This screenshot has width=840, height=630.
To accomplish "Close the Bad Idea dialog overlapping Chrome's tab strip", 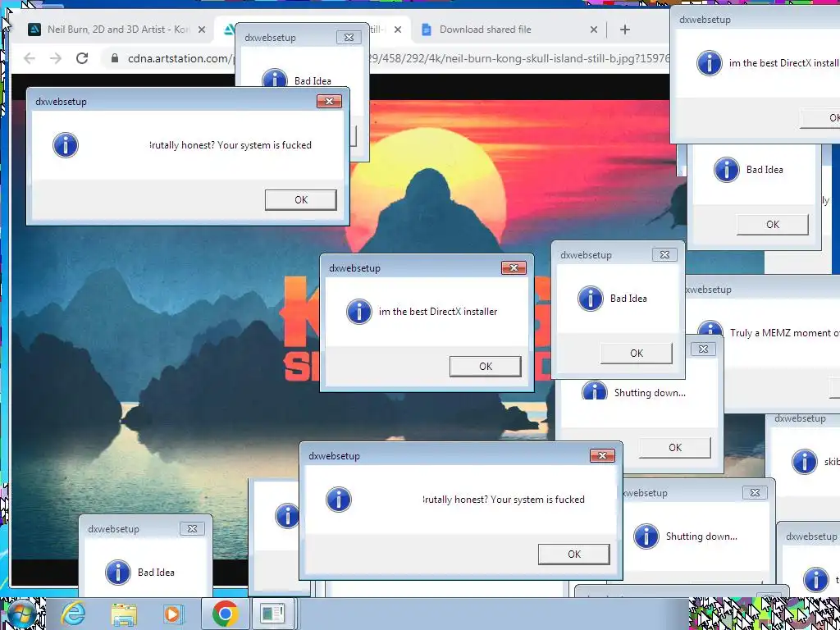I will 349,38.
